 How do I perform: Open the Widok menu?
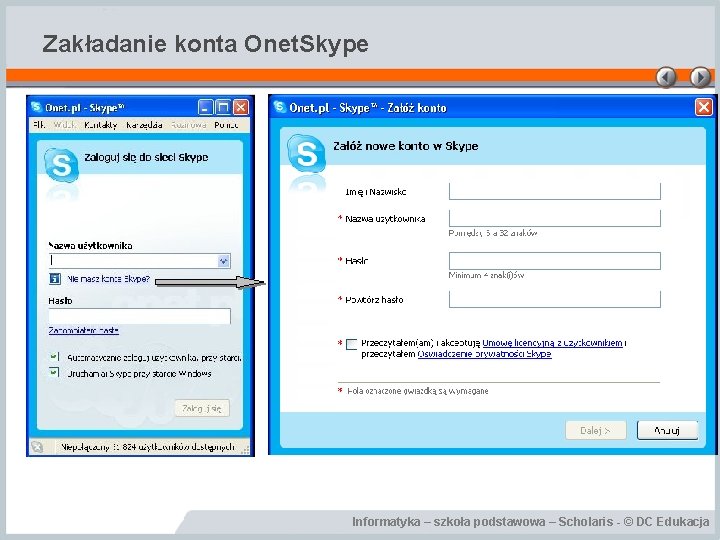[64, 124]
